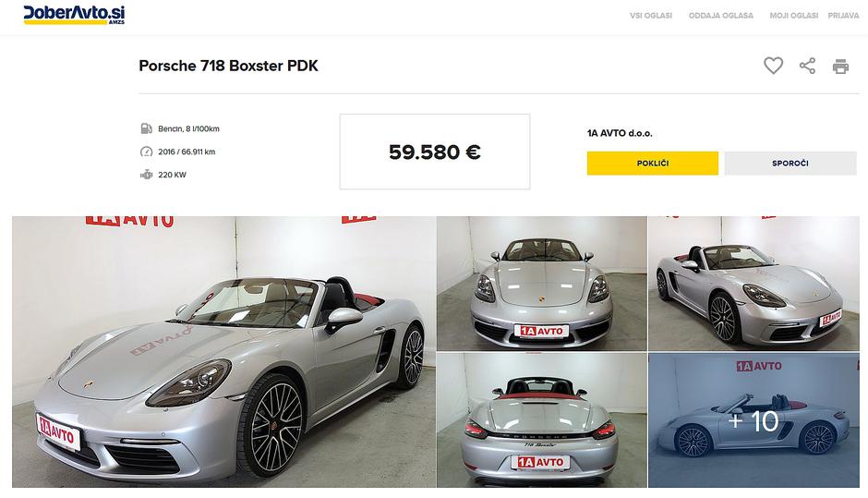Image resolution: width=868 pixels, height=498 pixels.
Task: Click the SPOROČI message button
Action: click(x=790, y=164)
